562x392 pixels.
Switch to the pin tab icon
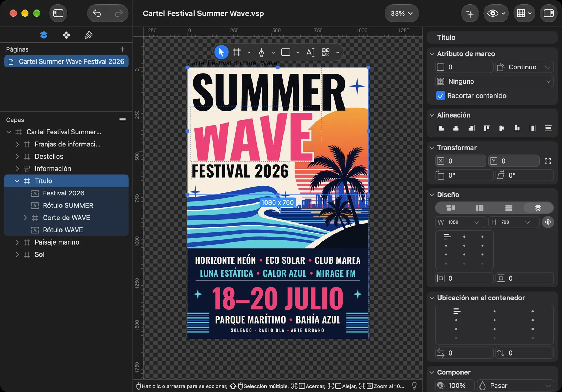[89, 35]
